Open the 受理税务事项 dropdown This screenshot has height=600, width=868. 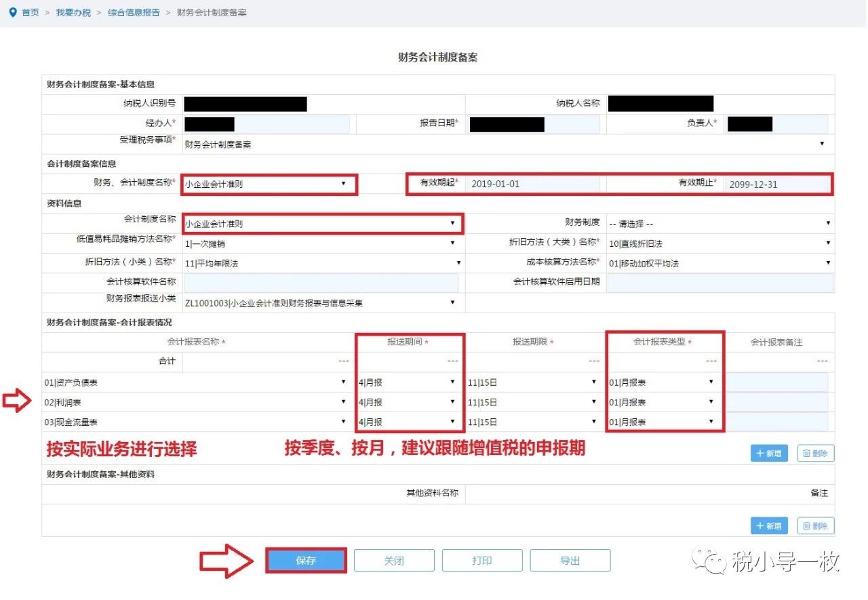pyautogui.click(x=505, y=144)
